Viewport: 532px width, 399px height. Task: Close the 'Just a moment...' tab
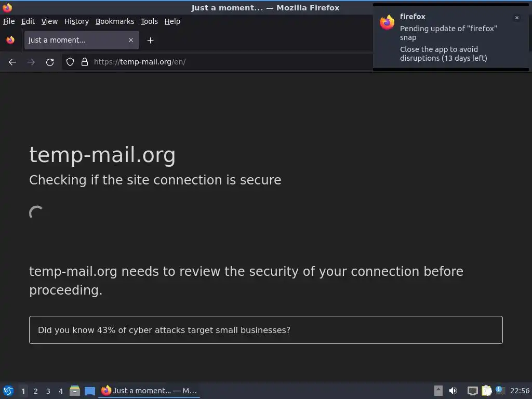(131, 40)
